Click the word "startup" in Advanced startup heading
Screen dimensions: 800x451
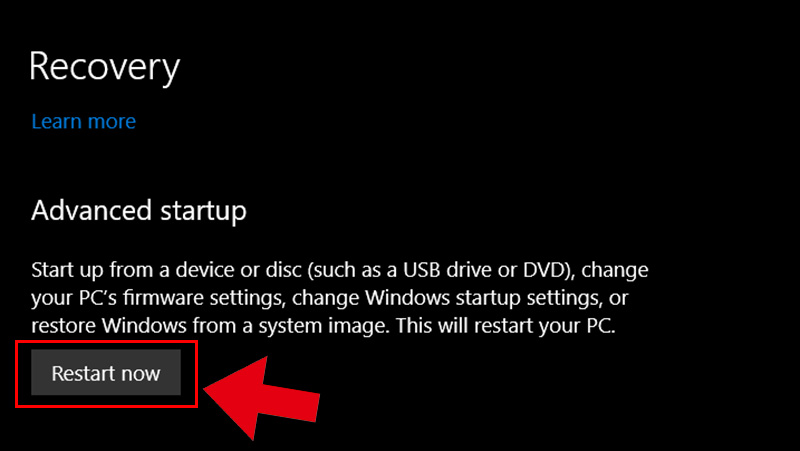203,212
